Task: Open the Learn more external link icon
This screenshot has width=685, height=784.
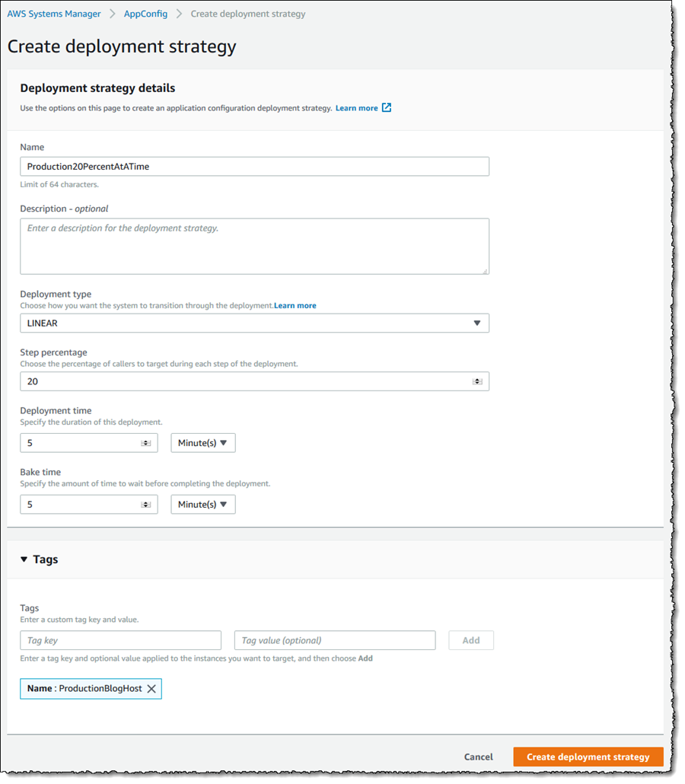Action: coord(387,107)
